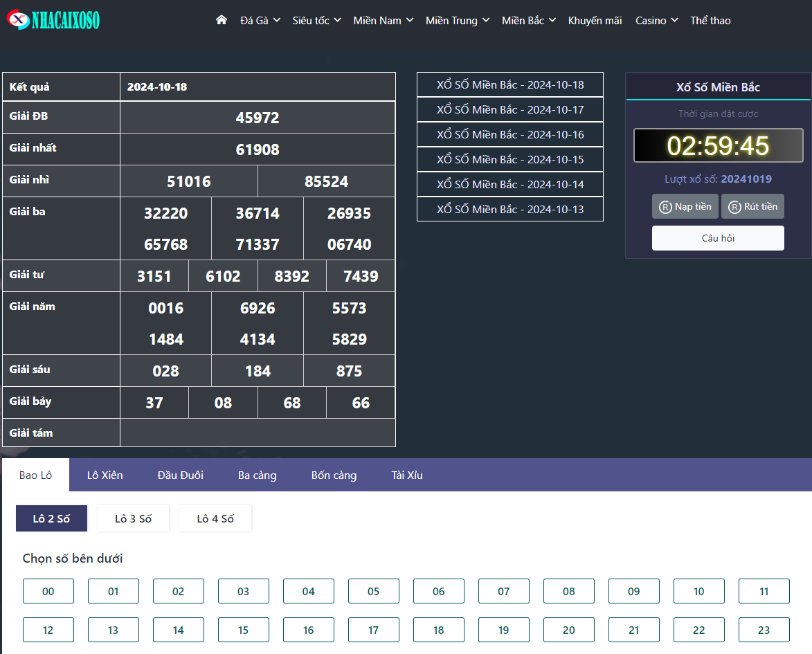Open Xổ Số Miền Bắc 2024-10-17 results
Viewport: 812px width, 654px height.
click(510, 110)
